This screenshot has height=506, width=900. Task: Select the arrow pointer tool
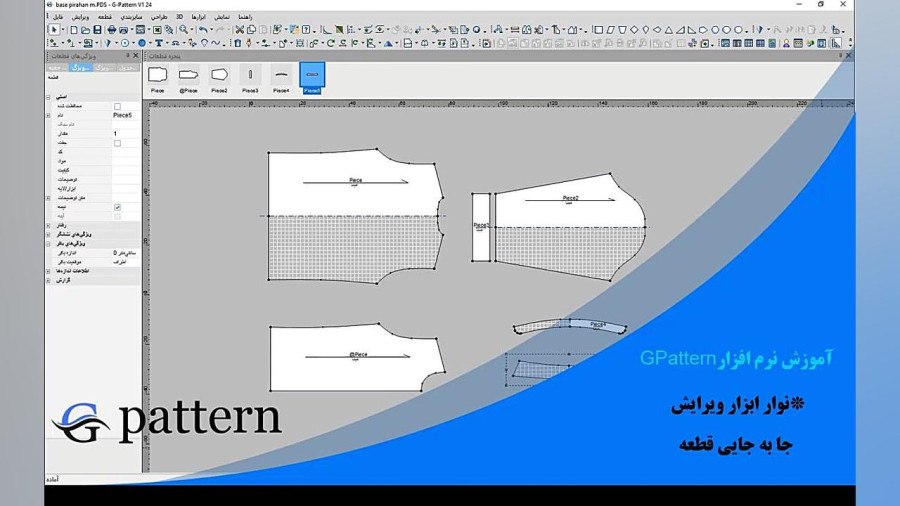point(54,30)
